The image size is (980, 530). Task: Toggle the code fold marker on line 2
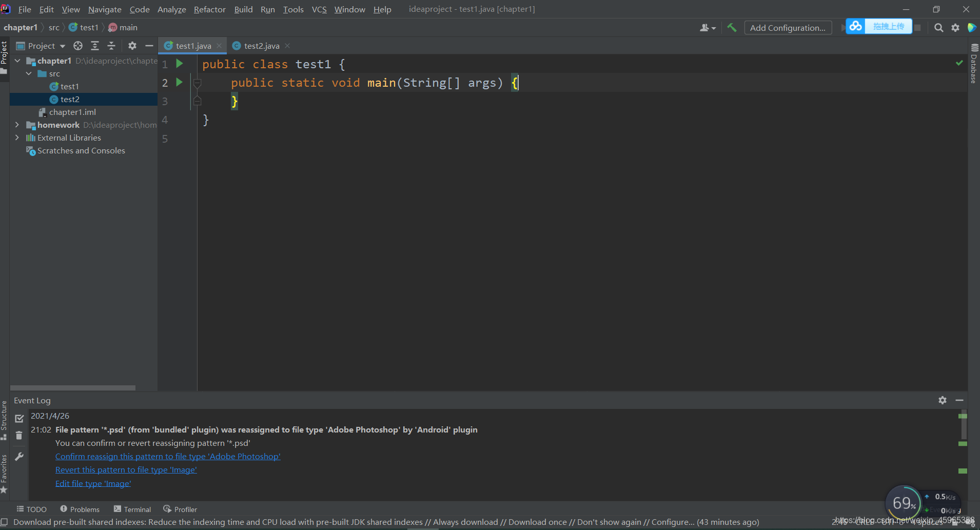pyautogui.click(x=197, y=83)
